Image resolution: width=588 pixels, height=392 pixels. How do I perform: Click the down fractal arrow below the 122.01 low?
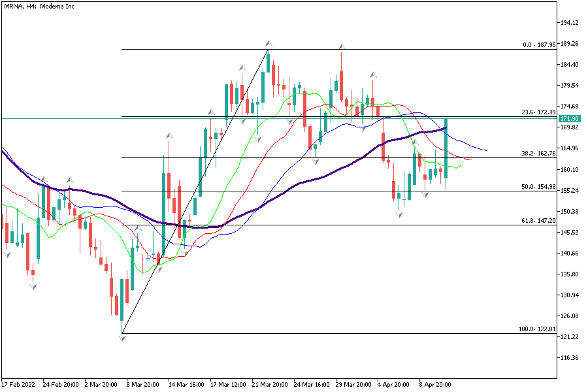click(x=122, y=338)
